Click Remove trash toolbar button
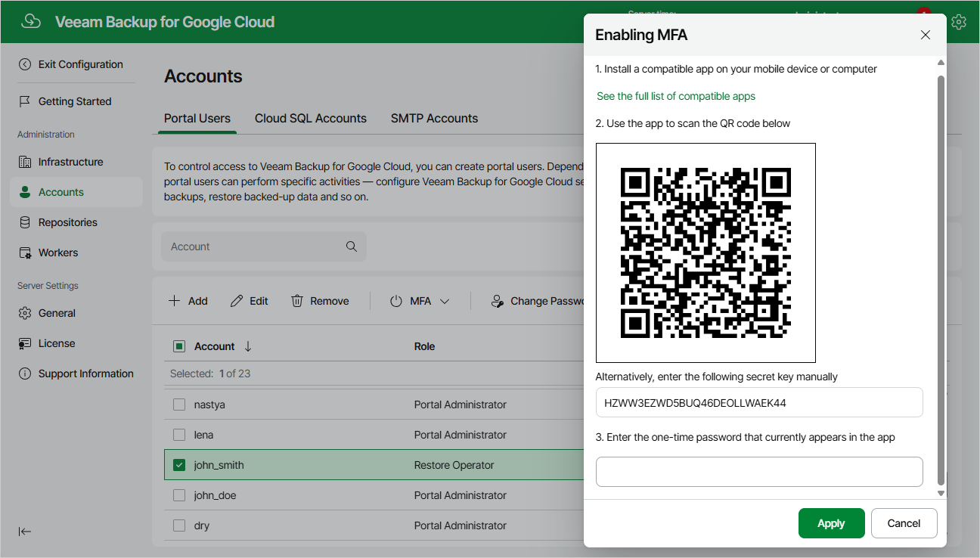Screen dimensions: 980x558 (x=320, y=301)
